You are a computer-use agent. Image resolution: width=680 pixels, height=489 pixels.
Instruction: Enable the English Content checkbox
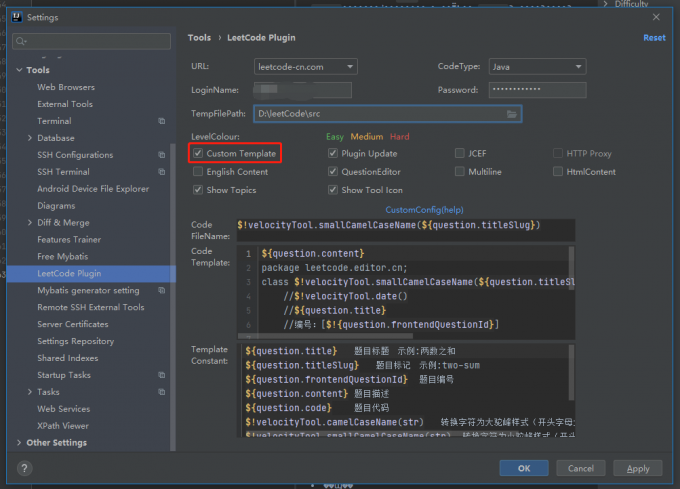[198, 171]
